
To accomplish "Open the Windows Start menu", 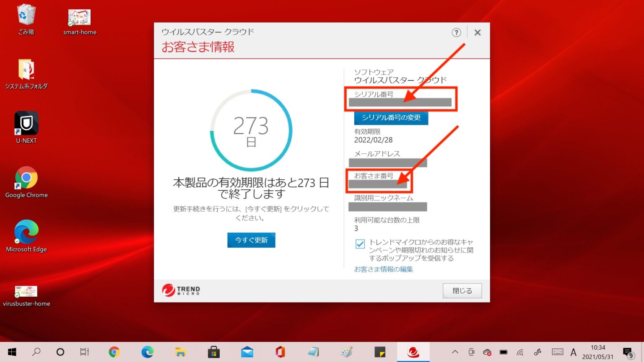I will [12, 352].
